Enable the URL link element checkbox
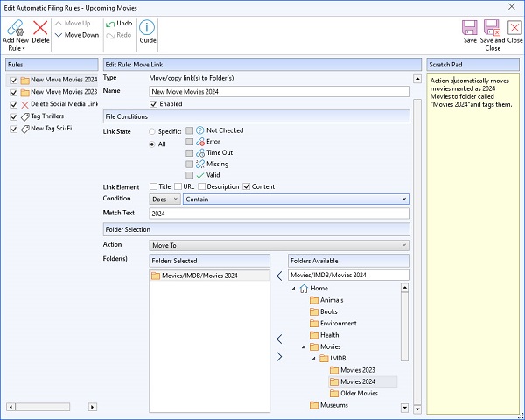The height and width of the screenshot is (420, 525). 178,186
